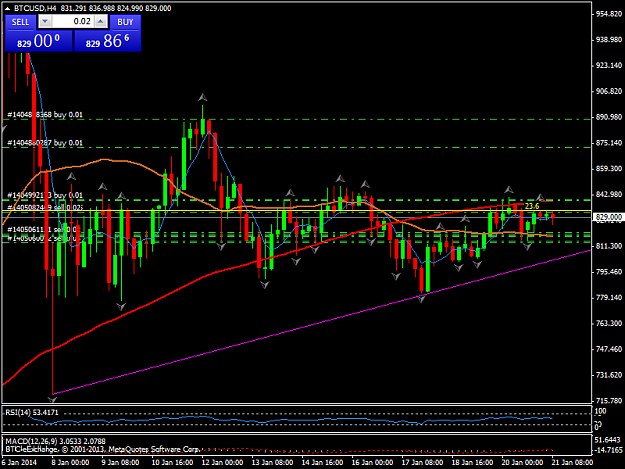Click the 954.820 price scale value
Image resolution: width=625 pixels, height=469 pixels.
pos(609,14)
